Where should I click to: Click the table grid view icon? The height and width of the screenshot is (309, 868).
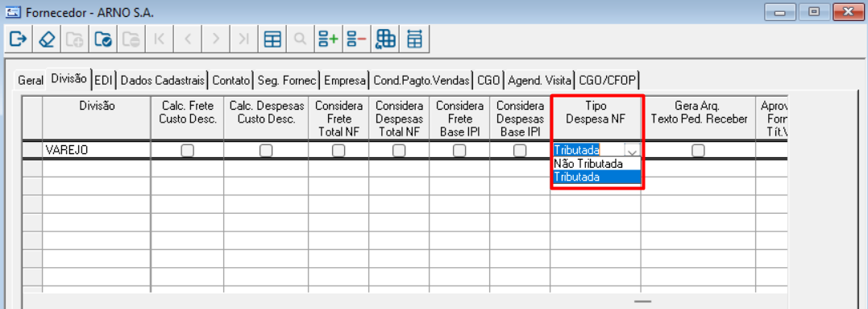[272, 40]
